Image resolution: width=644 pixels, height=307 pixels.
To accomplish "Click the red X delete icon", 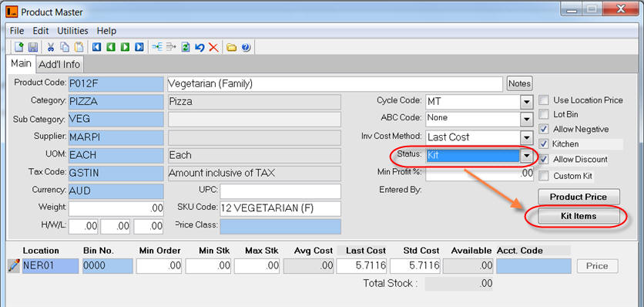I will click(213, 47).
